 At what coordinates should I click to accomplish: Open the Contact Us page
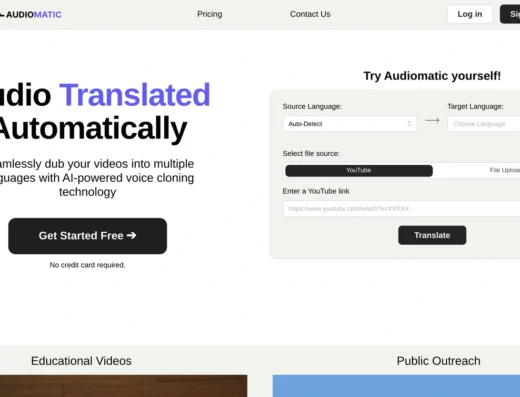tap(310, 14)
